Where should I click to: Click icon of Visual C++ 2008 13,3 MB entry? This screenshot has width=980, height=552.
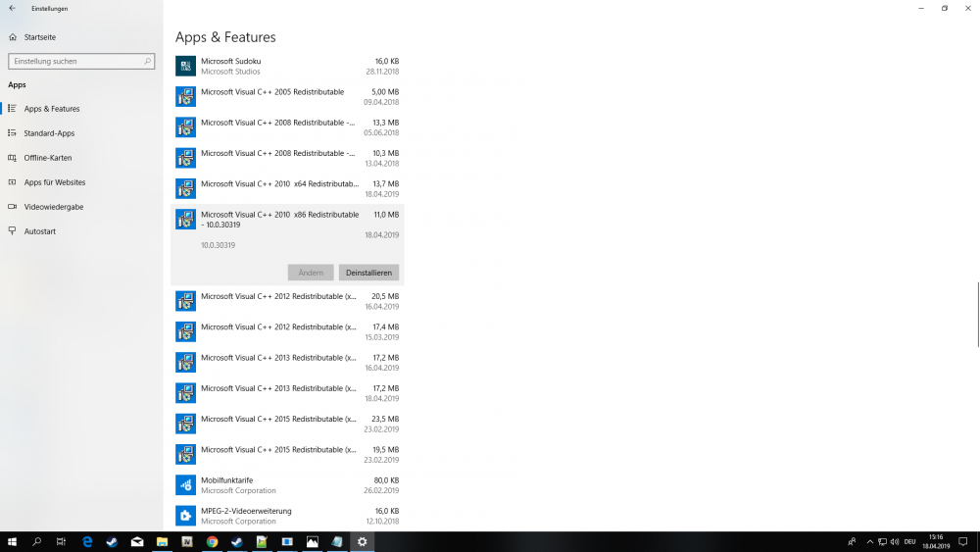(185, 127)
